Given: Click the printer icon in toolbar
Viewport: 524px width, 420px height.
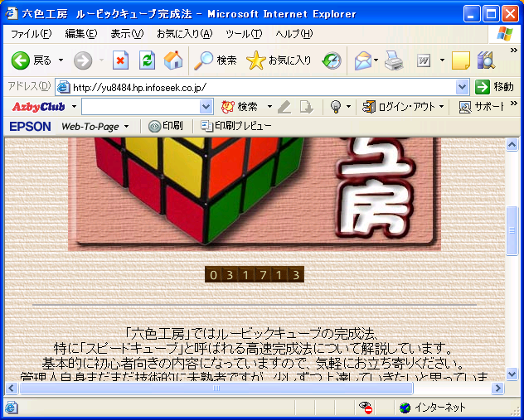Looking at the screenshot, I should coord(394,60).
